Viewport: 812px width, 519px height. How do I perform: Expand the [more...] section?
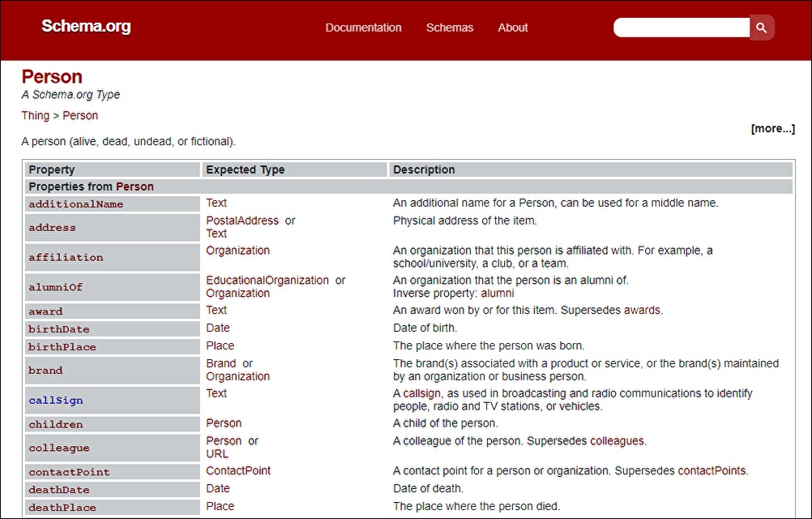[772, 128]
